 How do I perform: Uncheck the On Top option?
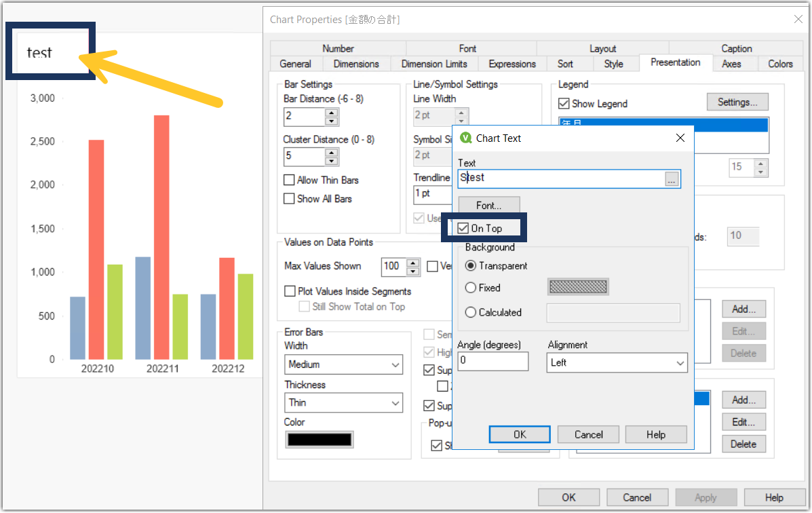pyautogui.click(x=463, y=228)
